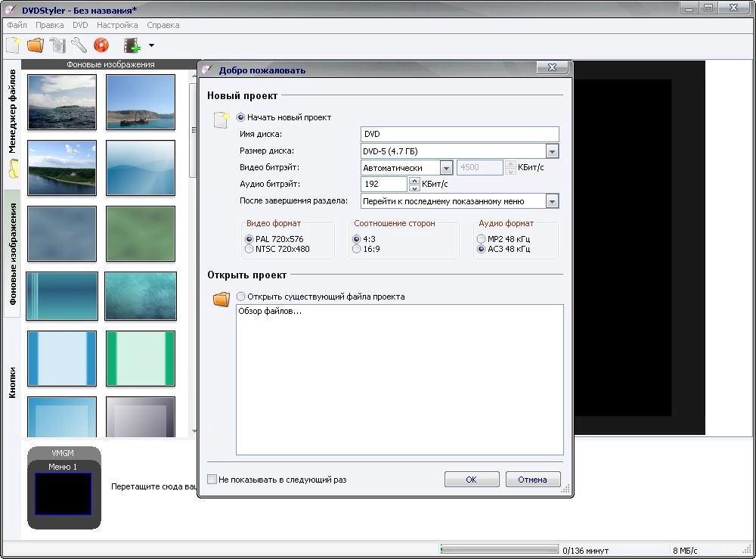Select the green shore river background thumbnail
The height and width of the screenshot is (559, 756).
click(62, 168)
